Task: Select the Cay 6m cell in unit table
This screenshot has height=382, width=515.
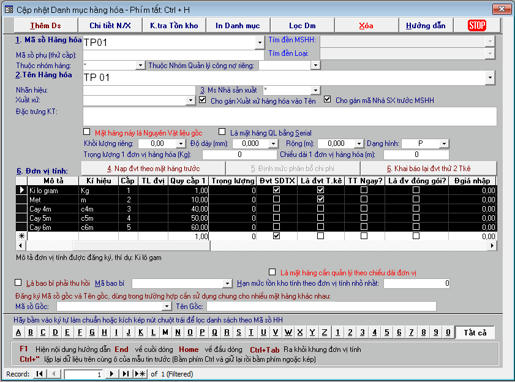Action: tap(53, 227)
